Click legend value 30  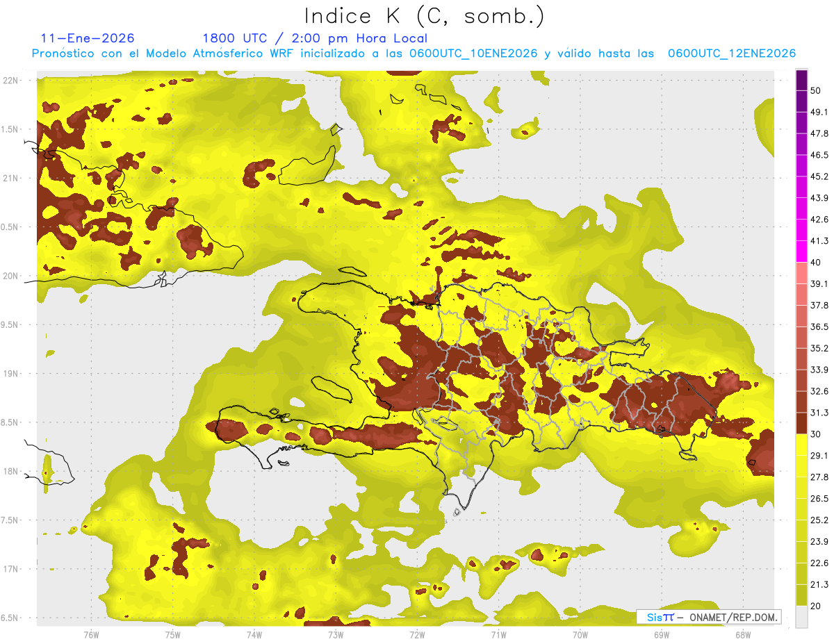816,434
